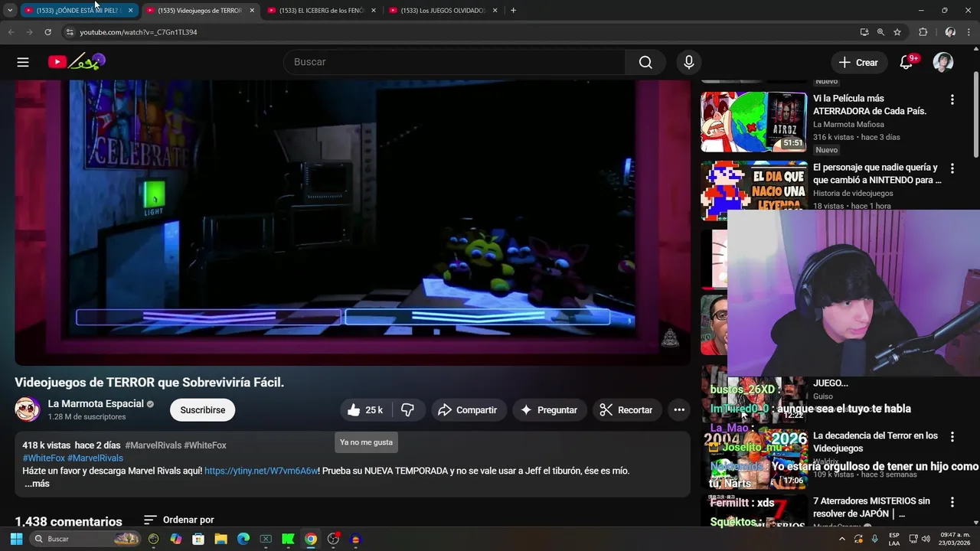Click the ESP LAA language indicator
980x551 pixels.
coord(894,539)
